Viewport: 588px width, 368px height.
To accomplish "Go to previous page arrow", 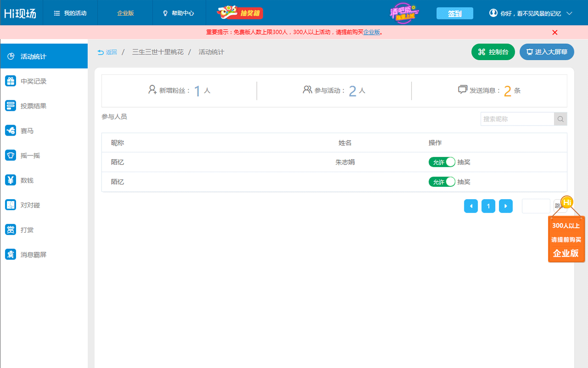I will tap(471, 206).
